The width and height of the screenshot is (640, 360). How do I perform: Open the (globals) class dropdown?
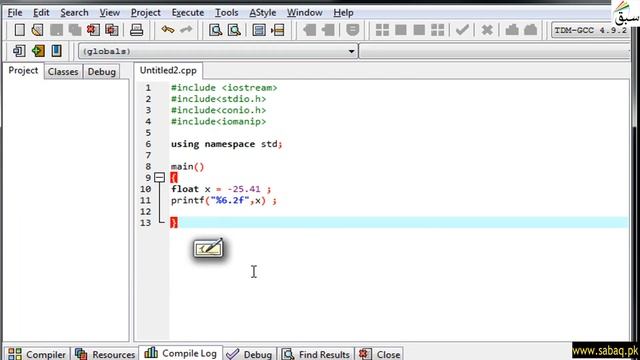coord(218,51)
